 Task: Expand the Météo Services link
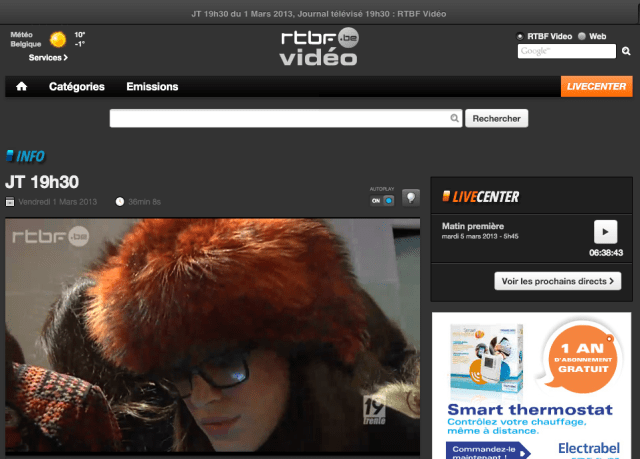tap(48, 58)
